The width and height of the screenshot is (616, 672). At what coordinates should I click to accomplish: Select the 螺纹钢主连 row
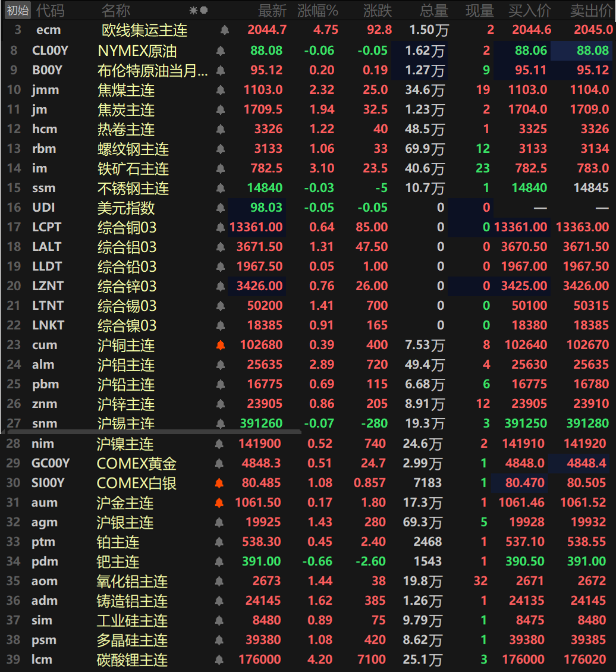coord(133,149)
